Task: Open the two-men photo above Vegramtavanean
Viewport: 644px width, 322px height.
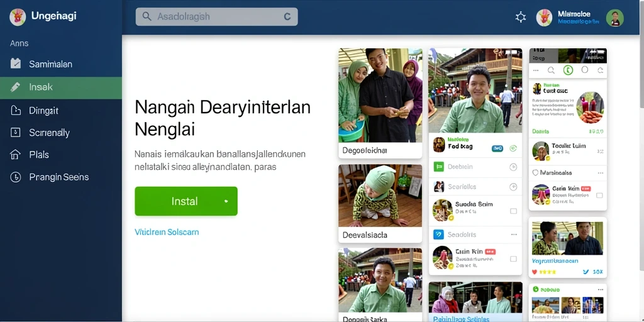Action: (567, 238)
